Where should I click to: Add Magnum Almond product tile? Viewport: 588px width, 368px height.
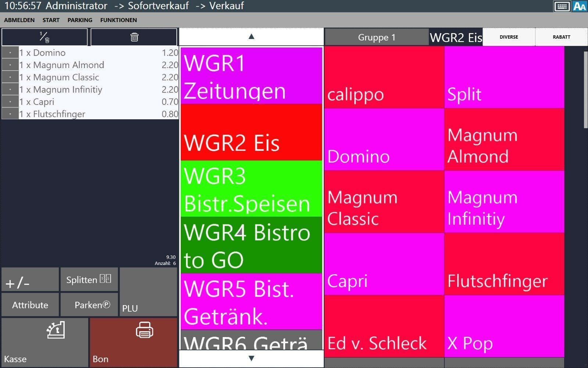point(504,139)
